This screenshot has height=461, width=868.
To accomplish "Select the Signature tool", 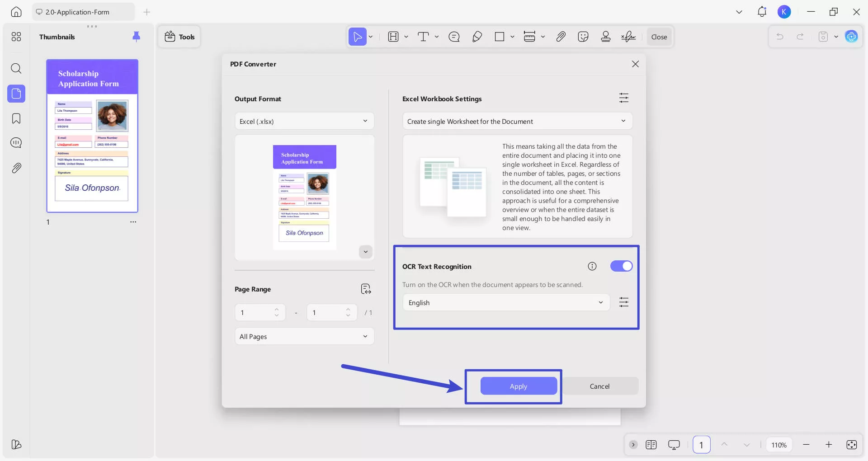I will (x=628, y=37).
